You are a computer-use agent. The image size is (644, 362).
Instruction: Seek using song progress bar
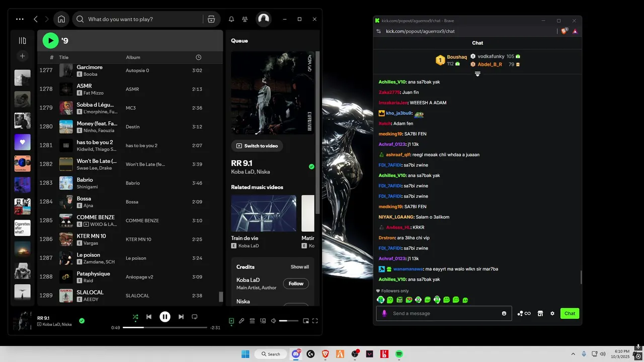click(x=165, y=327)
